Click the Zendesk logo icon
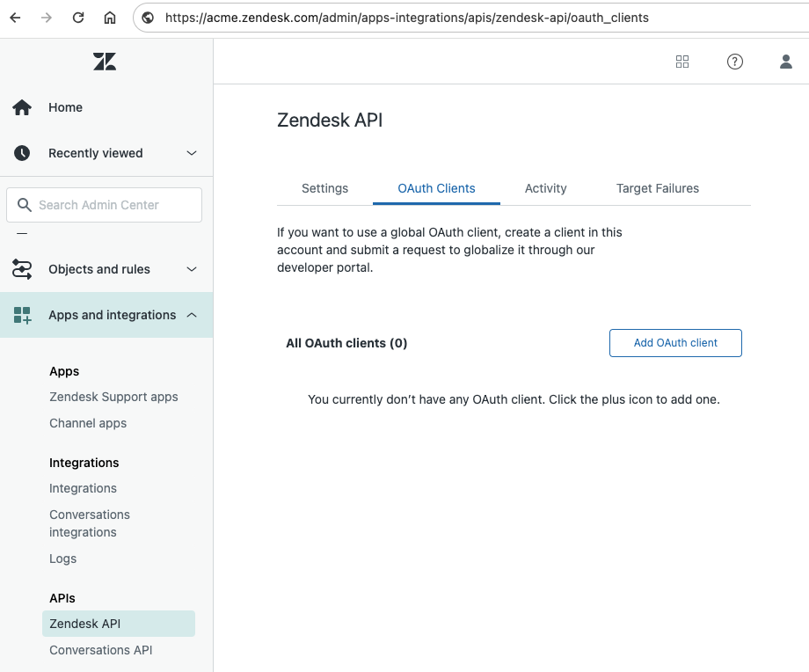 coord(105,62)
